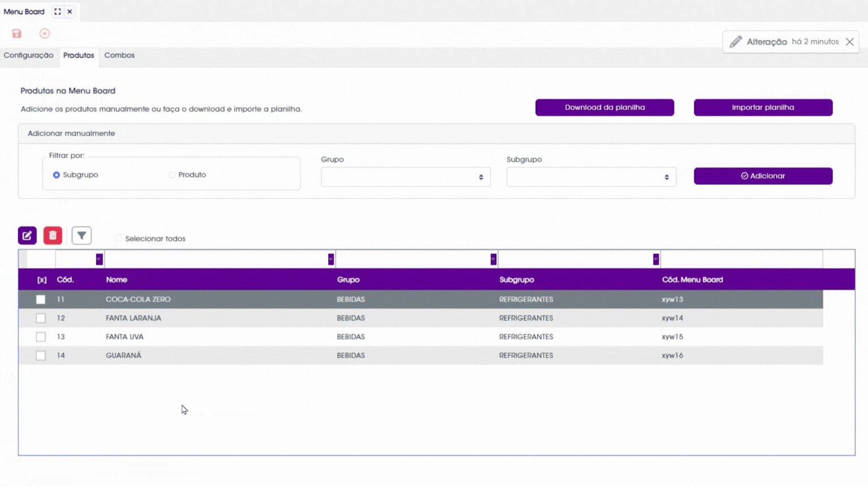868x487 pixels.
Task: Click the Nome filter input field
Action: (x=216, y=259)
